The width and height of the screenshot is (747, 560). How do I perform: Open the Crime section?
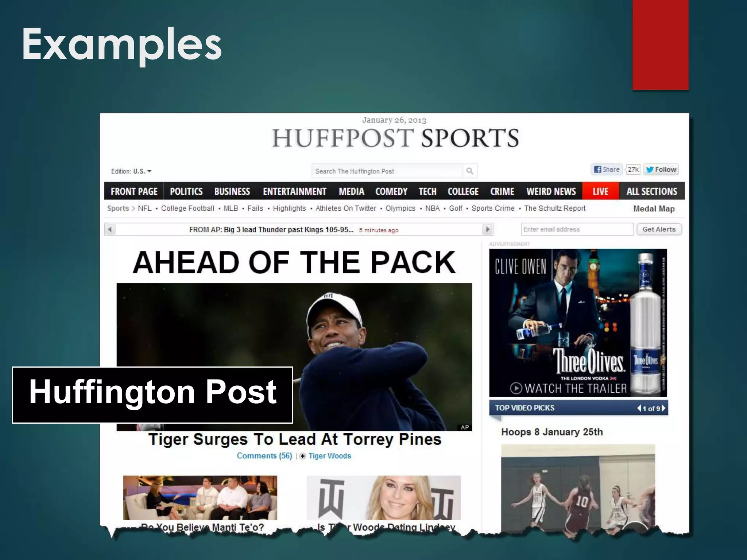(502, 191)
